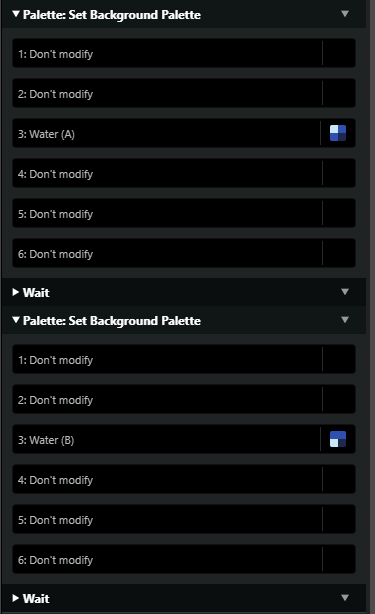Image resolution: width=375 pixels, height=614 pixels.
Task: Open the "3: Water (A)" palette selector
Action: (x=184, y=134)
